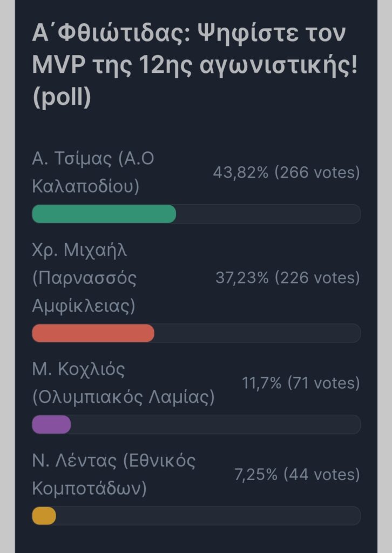The width and height of the screenshot is (392, 553).
Task: Select the poll title heading text
Action: click(x=195, y=65)
